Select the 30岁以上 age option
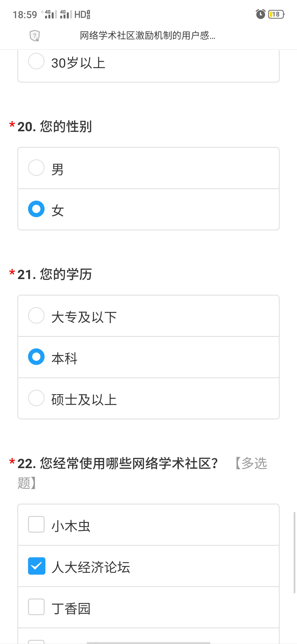 36,61
